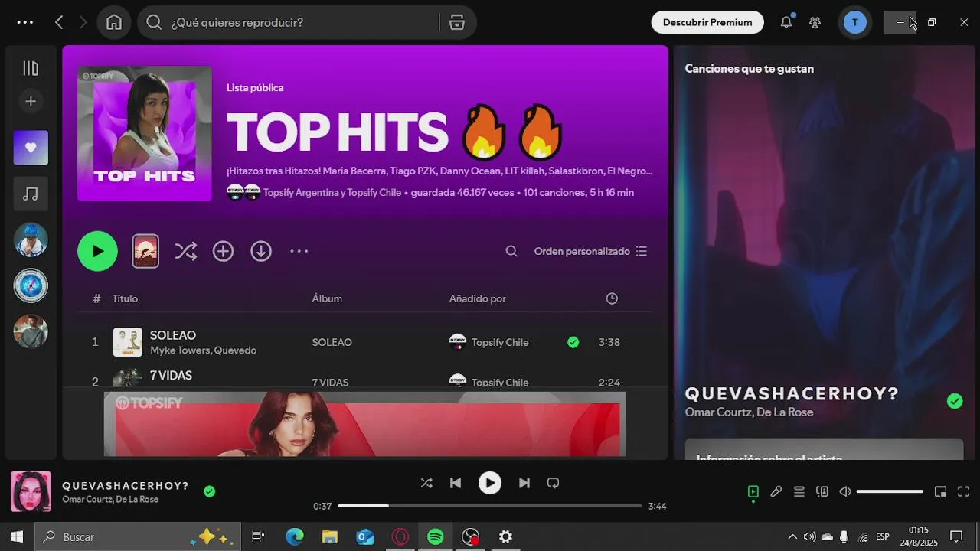
Task: Open Omar Courtz, De La Rose in right panel
Action: [749, 412]
